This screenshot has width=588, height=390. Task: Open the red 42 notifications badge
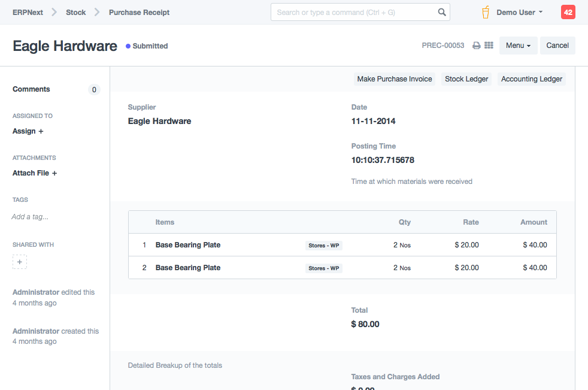coord(568,12)
